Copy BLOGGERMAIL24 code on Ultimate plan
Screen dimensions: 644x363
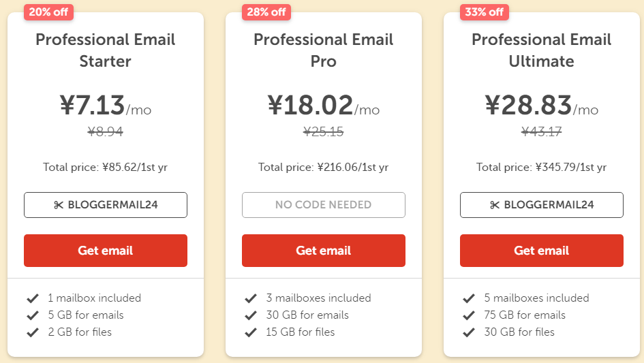(542, 205)
